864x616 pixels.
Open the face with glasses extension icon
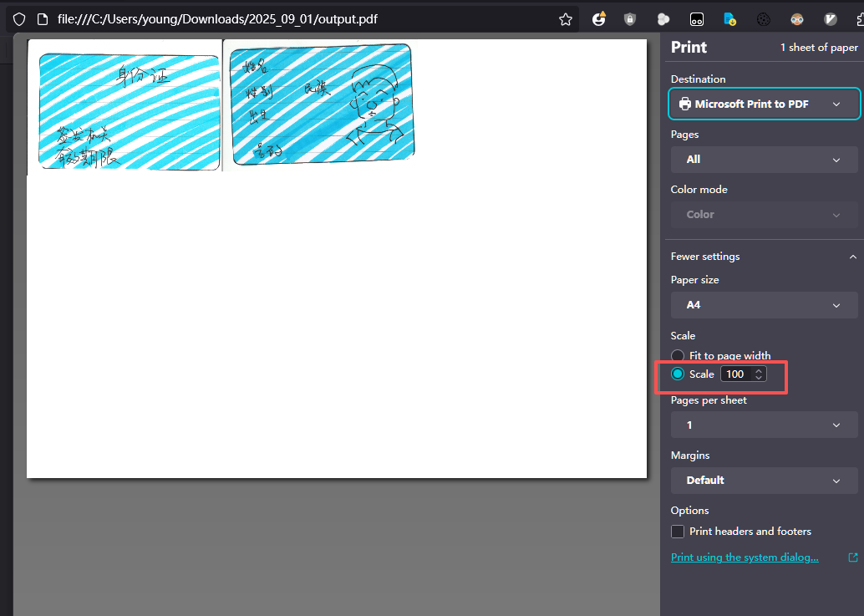point(797,19)
